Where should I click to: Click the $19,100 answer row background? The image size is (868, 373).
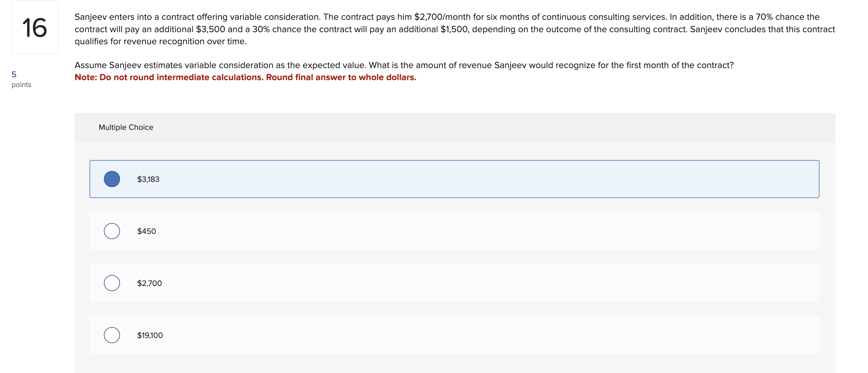point(404,335)
